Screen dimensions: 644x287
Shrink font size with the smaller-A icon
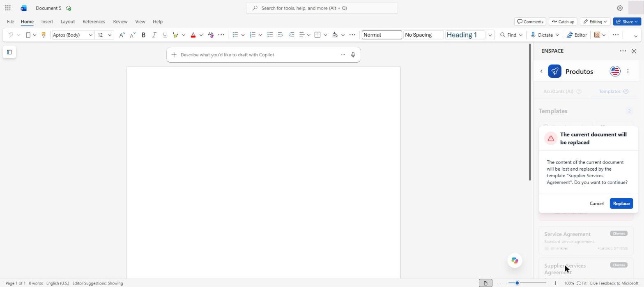132,35
